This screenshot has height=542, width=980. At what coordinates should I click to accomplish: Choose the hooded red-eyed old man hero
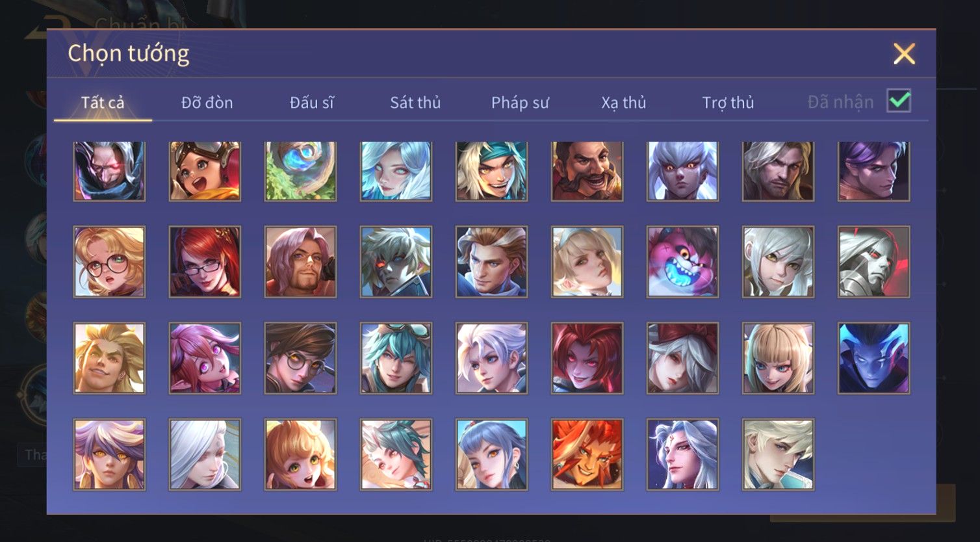(x=109, y=171)
